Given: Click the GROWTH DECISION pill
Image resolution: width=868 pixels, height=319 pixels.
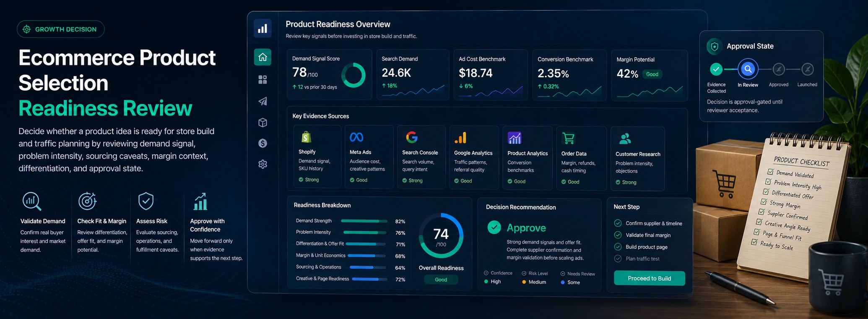Looking at the screenshot, I should click(61, 29).
